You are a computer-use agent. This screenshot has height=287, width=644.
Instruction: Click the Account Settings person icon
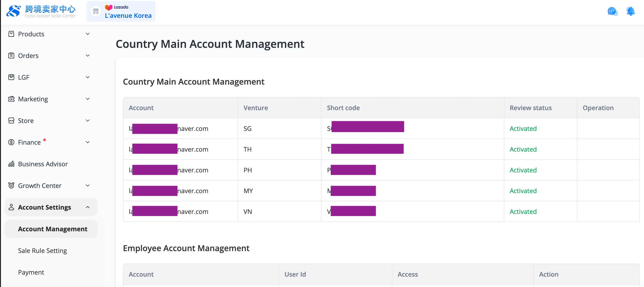click(x=11, y=207)
